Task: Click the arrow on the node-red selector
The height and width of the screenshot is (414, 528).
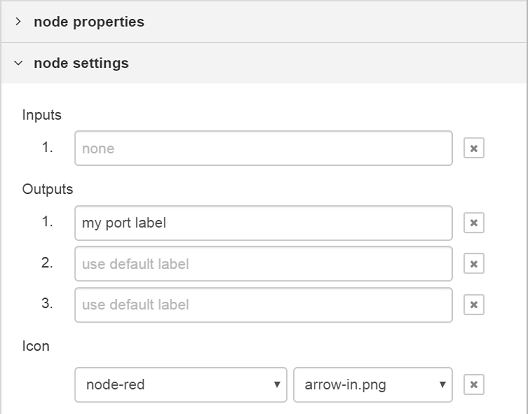Action: coord(277,384)
